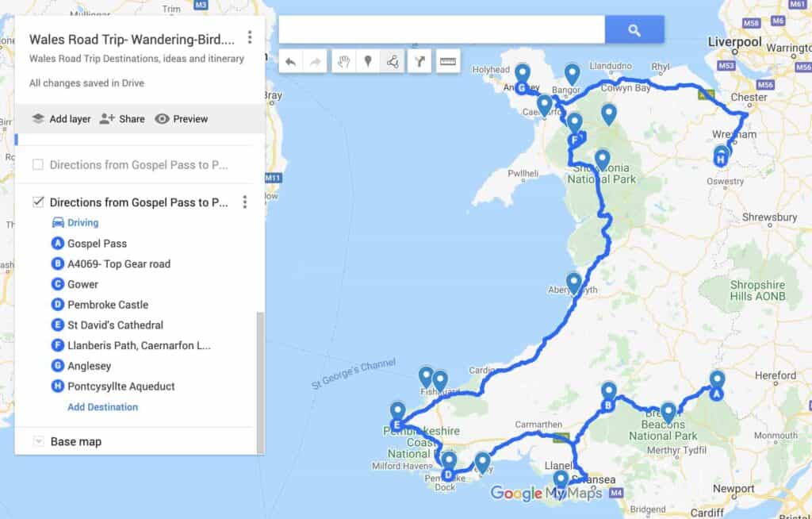Click Add layer
Screen dimensions: 812x519
[x=61, y=119]
